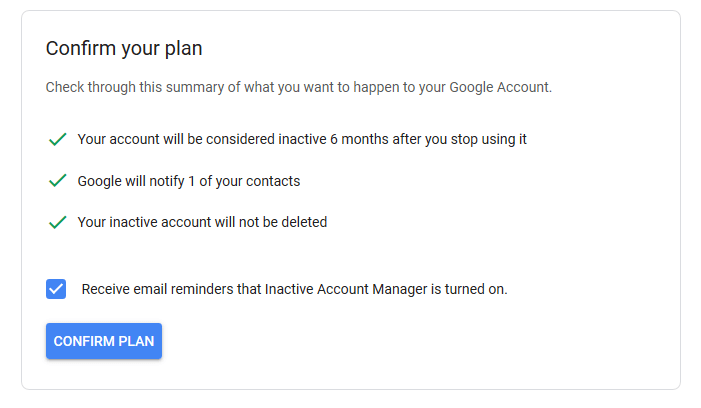Viewport: 701px width, 408px height.
Task: Click the account considered inactive summary line
Action: pyautogui.click(x=301, y=139)
